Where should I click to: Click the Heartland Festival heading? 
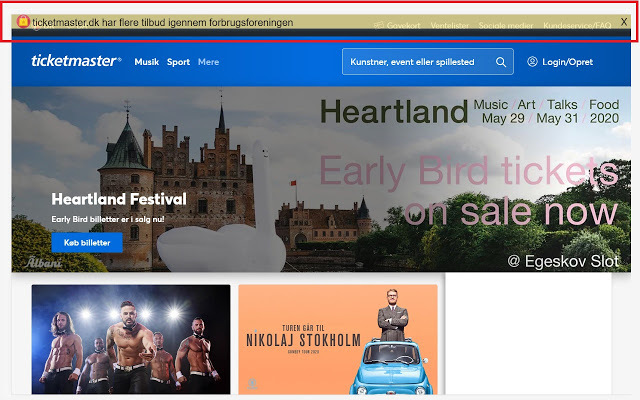(119, 199)
